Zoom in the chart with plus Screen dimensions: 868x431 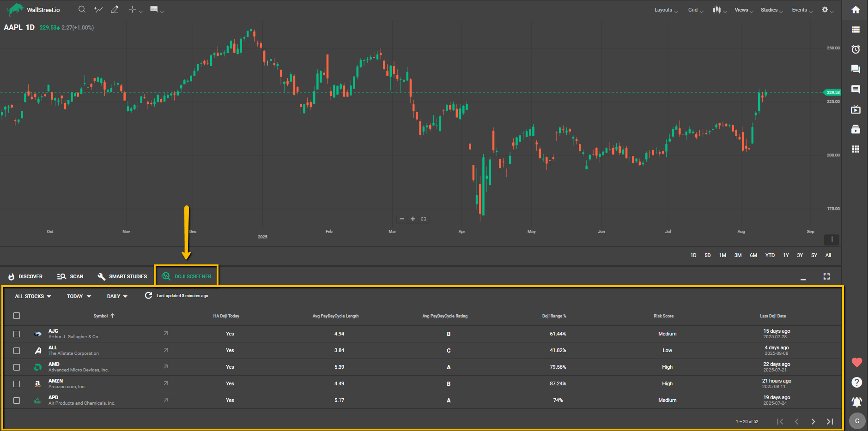point(413,219)
